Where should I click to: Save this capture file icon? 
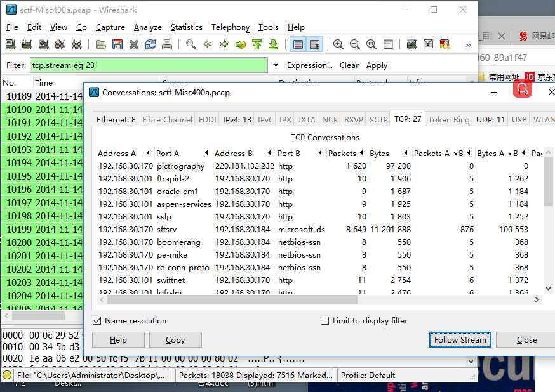click(117, 44)
